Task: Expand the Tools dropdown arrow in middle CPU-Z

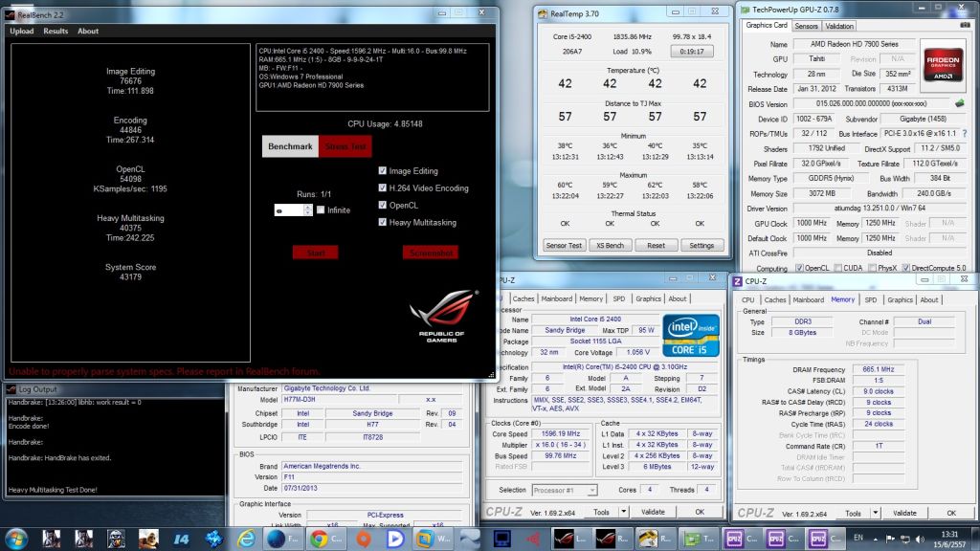Action: click(623, 512)
